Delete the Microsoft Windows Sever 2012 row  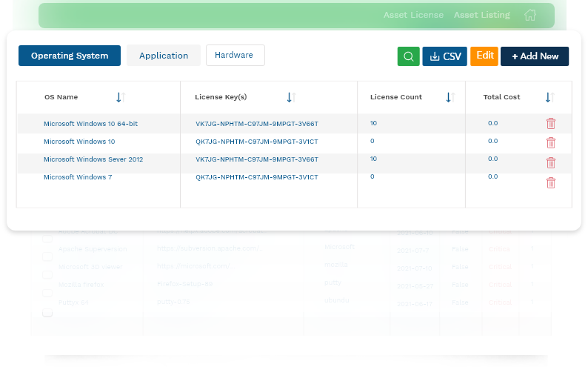550,163
